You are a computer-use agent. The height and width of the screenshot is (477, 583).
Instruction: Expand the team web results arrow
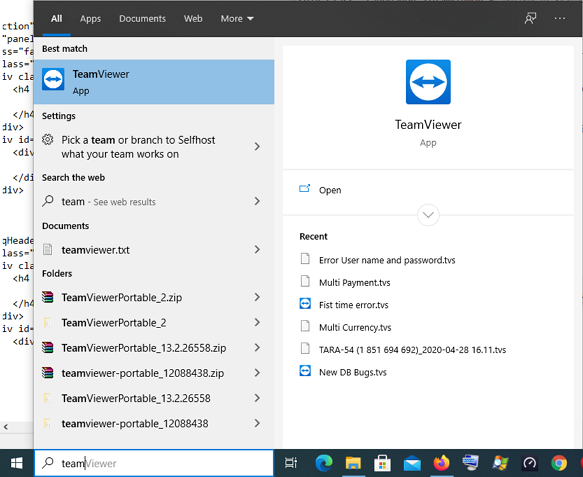tap(257, 201)
